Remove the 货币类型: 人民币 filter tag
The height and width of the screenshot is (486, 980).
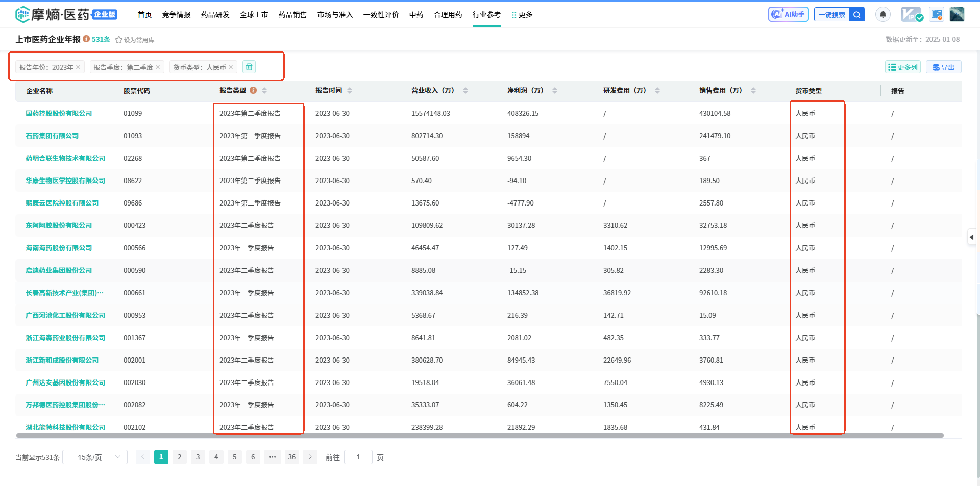tap(231, 67)
